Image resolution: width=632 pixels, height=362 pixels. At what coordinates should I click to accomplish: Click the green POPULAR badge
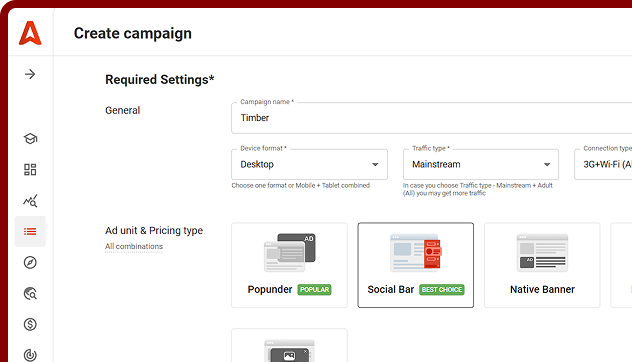pyautogui.click(x=314, y=289)
